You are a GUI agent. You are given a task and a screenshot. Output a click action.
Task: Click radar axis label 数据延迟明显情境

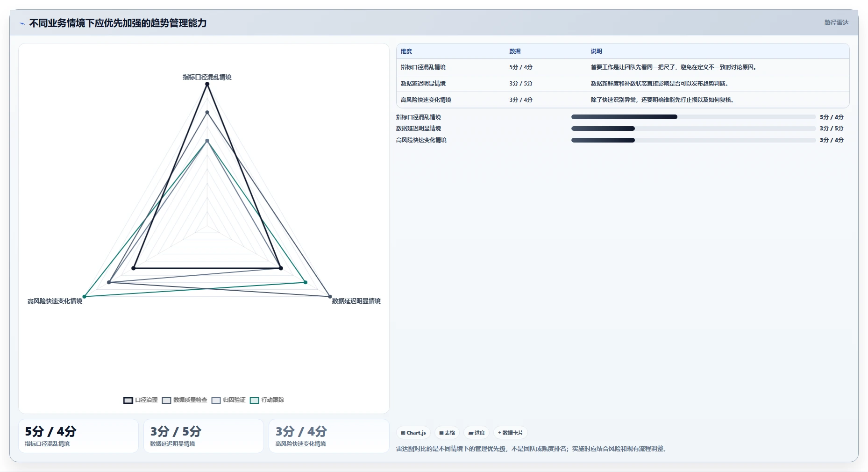(x=356, y=301)
